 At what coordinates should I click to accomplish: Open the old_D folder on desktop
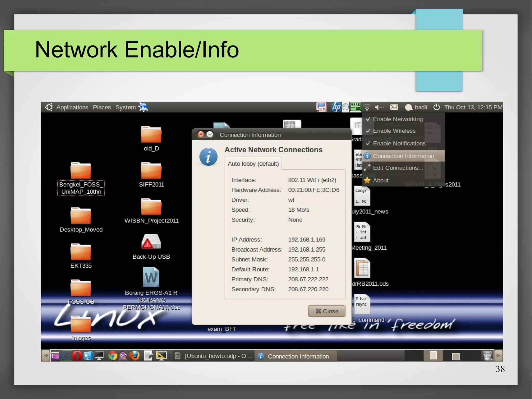pyautogui.click(x=151, y=134)
